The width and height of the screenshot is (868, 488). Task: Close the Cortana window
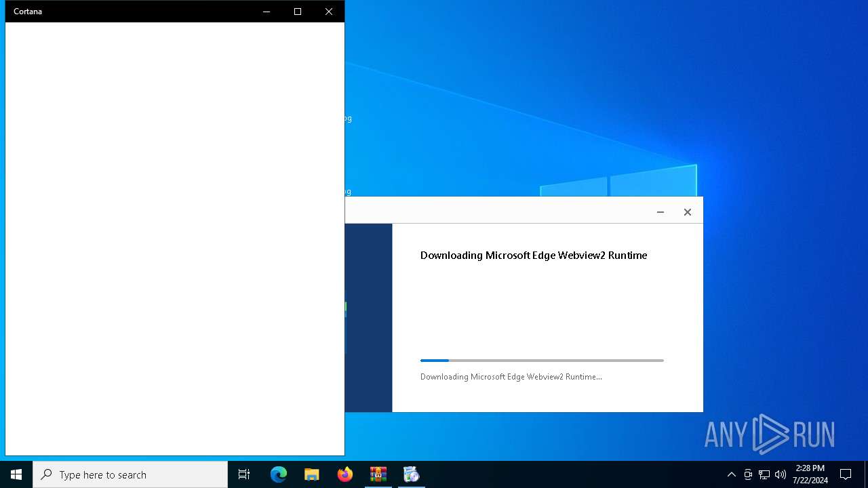pyautogui.click(x=329, y=12)
